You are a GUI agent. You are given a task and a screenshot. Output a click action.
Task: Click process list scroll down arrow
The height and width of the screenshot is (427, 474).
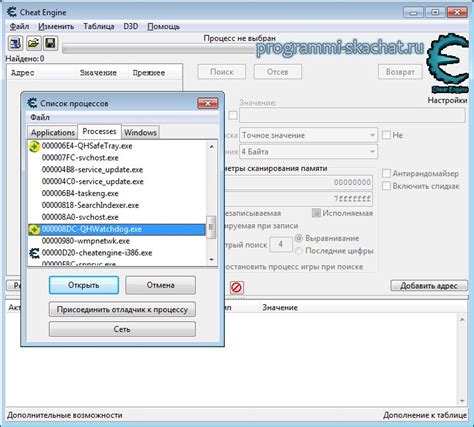pyautogui.click(x=211, y=259)
